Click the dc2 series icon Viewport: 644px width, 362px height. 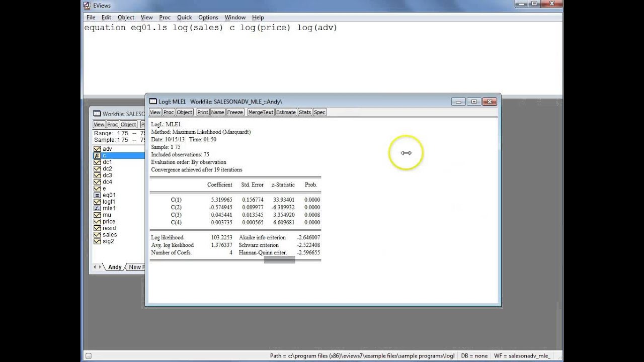pos(97,169)
